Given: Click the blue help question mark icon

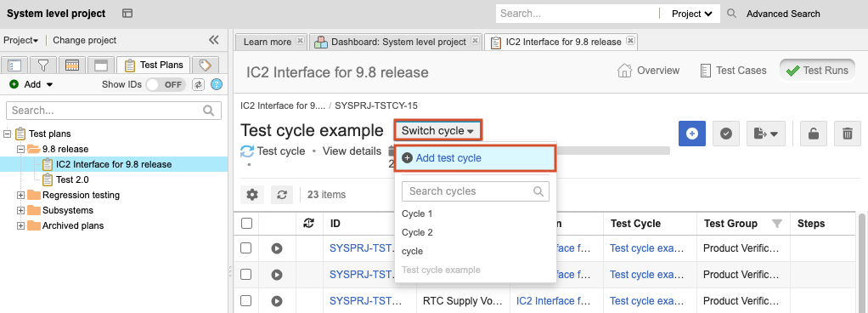Looking at the screenshot, I should [x=217, y=85].
